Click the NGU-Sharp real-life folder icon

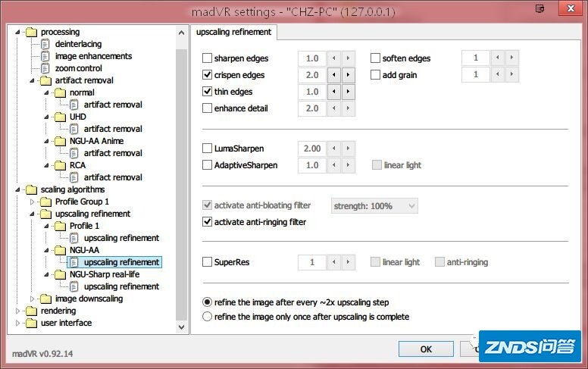[x=60, y=274]
